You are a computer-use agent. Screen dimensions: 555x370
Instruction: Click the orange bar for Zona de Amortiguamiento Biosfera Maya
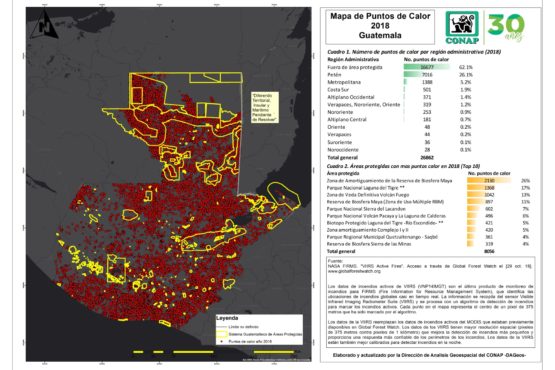pos(489,181)
